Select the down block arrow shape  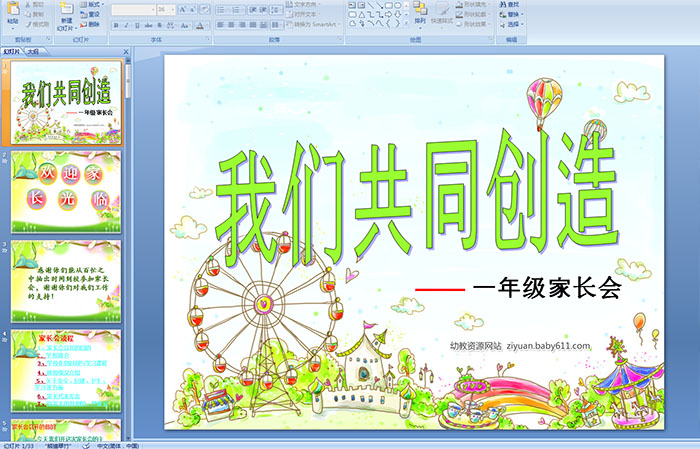click(397, 15)
